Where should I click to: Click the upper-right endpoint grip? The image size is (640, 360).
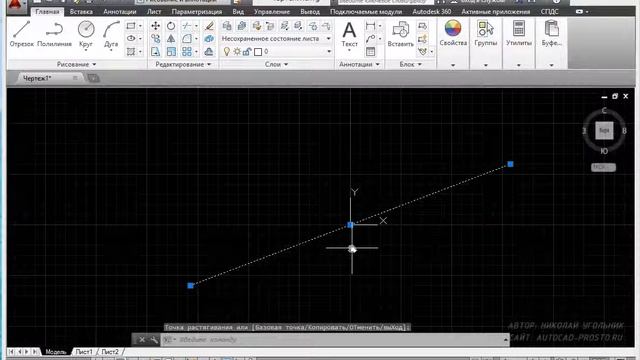tap(510, 164)
